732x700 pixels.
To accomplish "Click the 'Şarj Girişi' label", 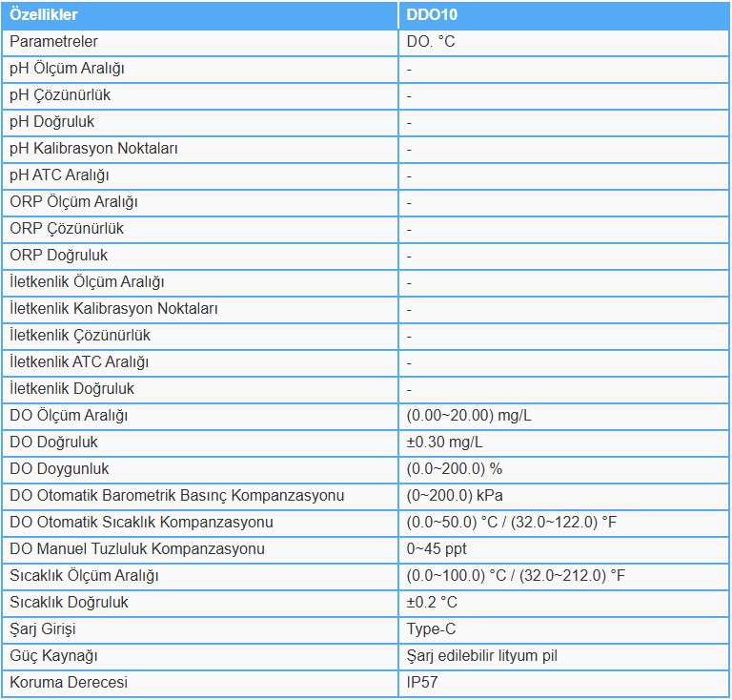I will (43, 629).
